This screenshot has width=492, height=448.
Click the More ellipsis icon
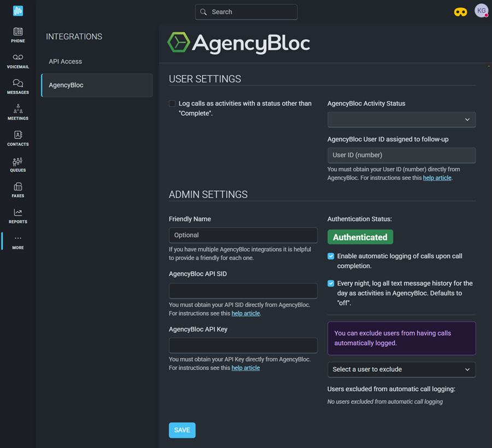18,238
